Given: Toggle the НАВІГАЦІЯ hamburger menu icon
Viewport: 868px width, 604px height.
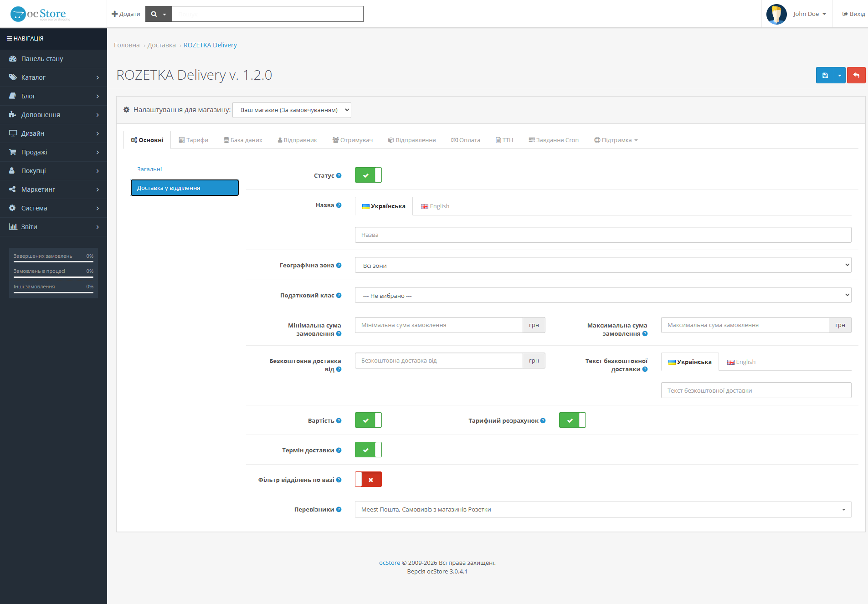Looking at the screenshot, I should pos(9,39).
